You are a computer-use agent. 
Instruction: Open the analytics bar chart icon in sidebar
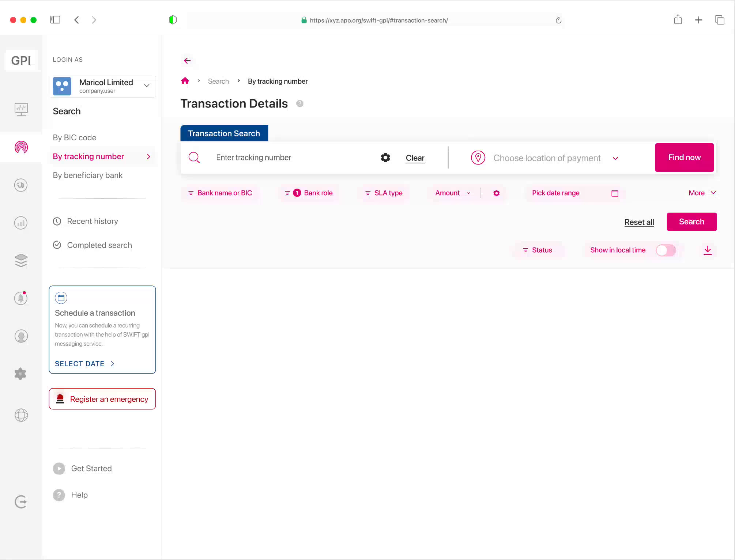pos(21,223)
